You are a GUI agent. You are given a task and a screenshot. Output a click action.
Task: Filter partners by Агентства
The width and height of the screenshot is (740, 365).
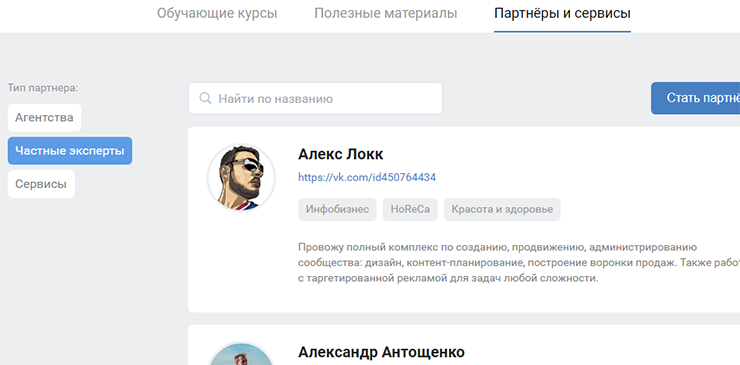pyautogui.click(x=44, y=118)
